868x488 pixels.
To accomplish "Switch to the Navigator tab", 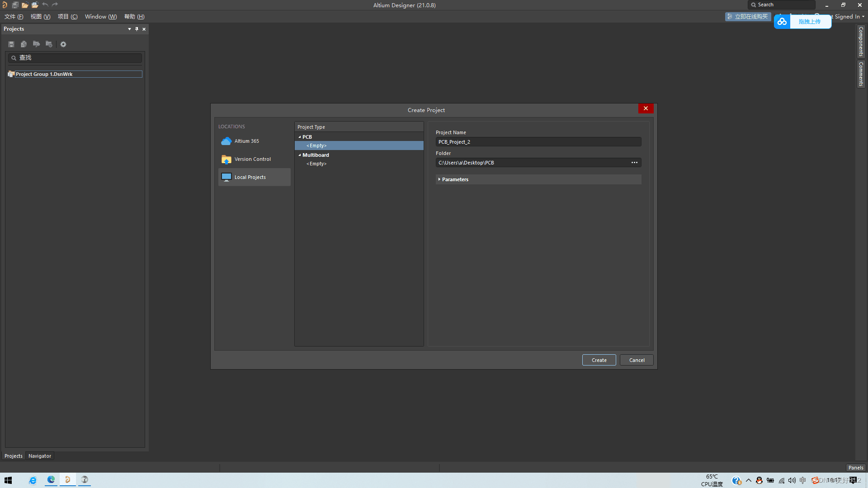I will [40, 456].
